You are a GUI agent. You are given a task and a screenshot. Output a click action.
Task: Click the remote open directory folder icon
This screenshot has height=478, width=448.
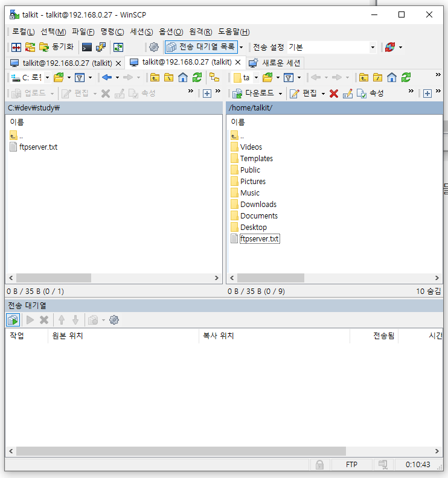[x=267, y=78]
